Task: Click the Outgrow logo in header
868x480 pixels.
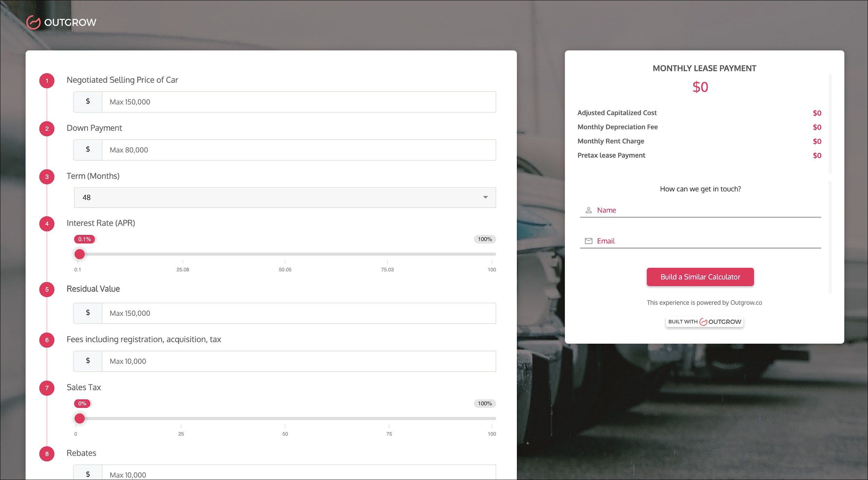Action: 61,22
